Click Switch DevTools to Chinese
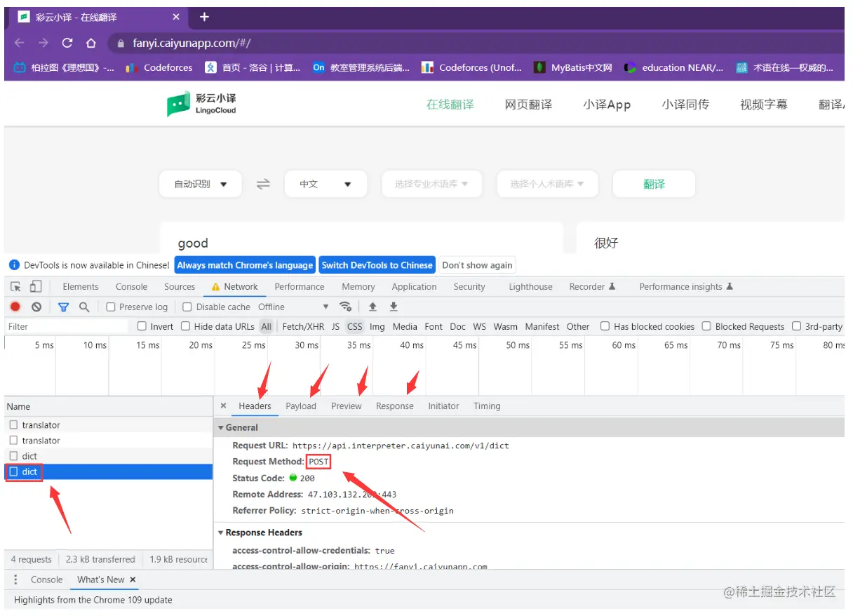Screen dimensions: 853x616 coord(377,265)
